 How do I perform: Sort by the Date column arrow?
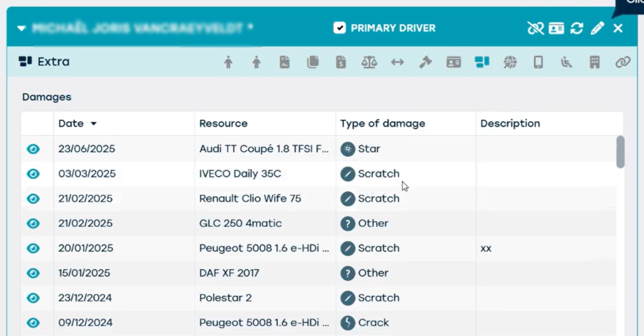tap(94, 123)
